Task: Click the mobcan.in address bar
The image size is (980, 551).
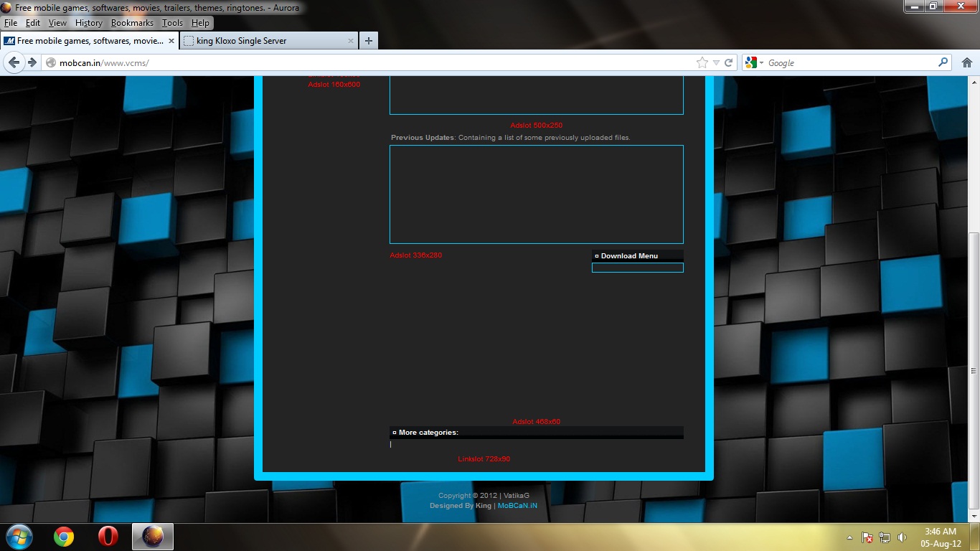Action: point(359,62)
